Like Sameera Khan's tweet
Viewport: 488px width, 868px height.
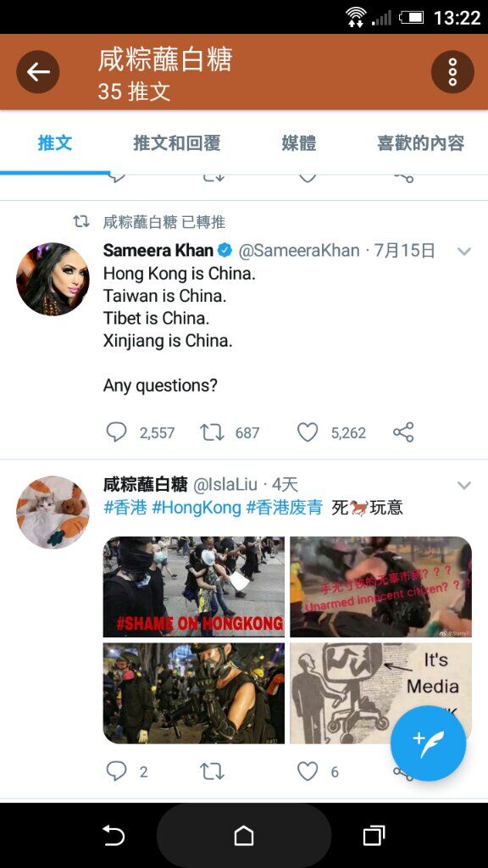click(x=308, y=432)
